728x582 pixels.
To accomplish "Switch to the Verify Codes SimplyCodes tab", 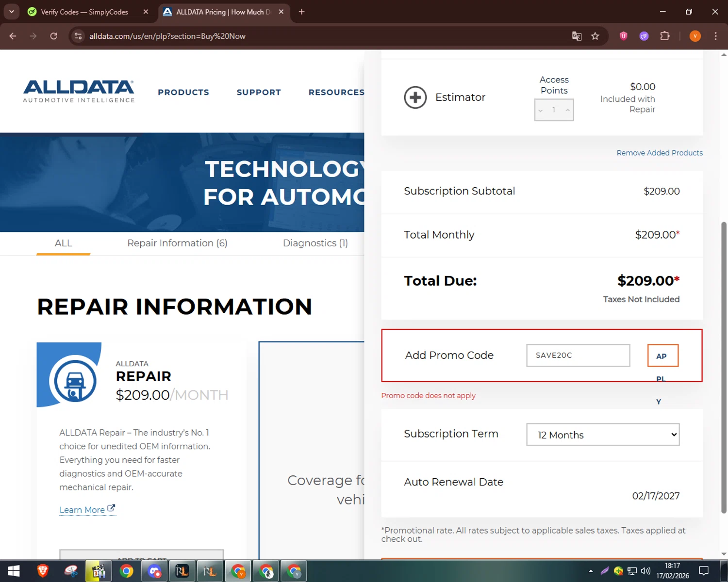I will click(84, 12).
